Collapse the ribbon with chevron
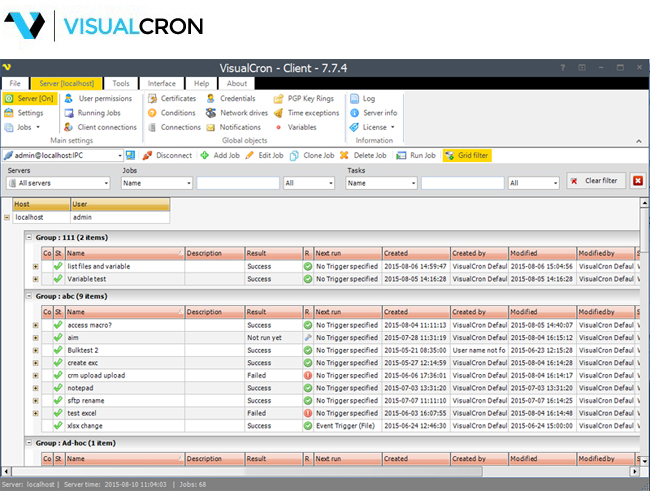This screenshot has width=650, height=491. [x=639, y=141]
